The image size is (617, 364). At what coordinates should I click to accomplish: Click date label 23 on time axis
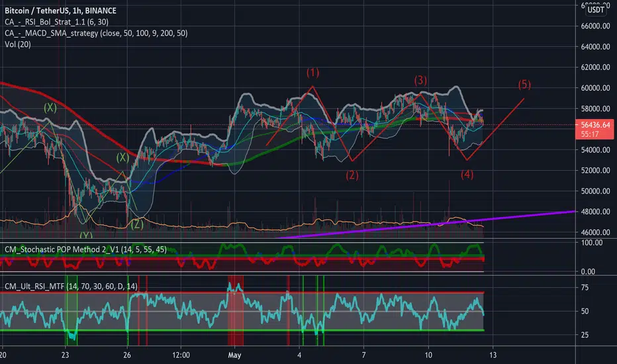[x=65, y=355]
